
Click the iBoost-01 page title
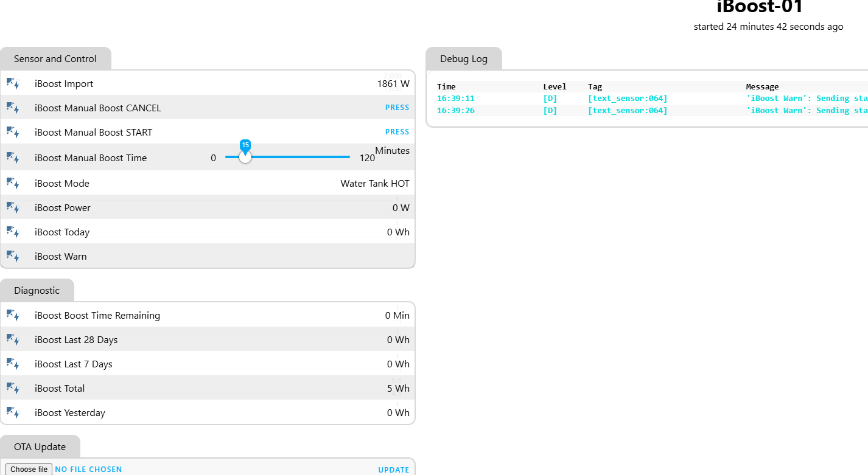tap(760, 7)
